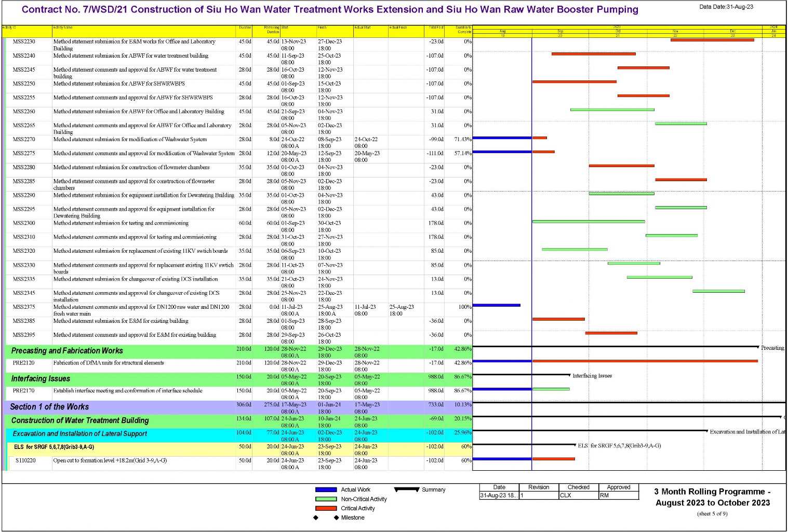Click the green Gantt bar for MSS2345

718,291
